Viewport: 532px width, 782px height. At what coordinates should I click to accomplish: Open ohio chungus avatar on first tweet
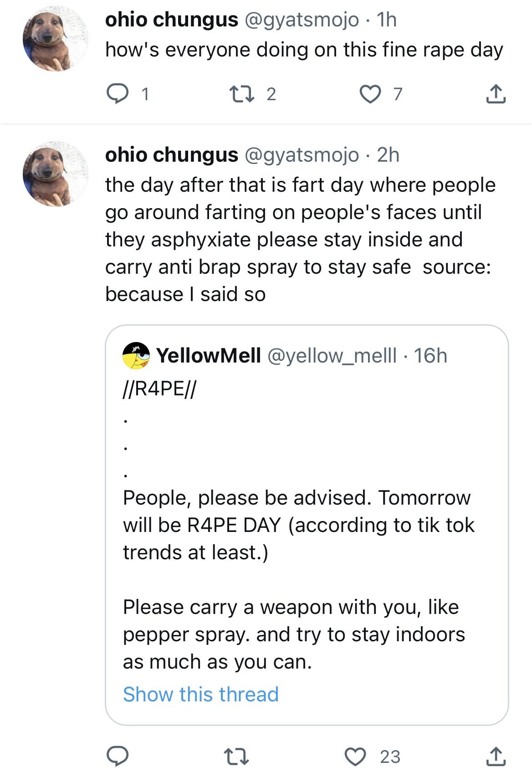pos(56,39)
